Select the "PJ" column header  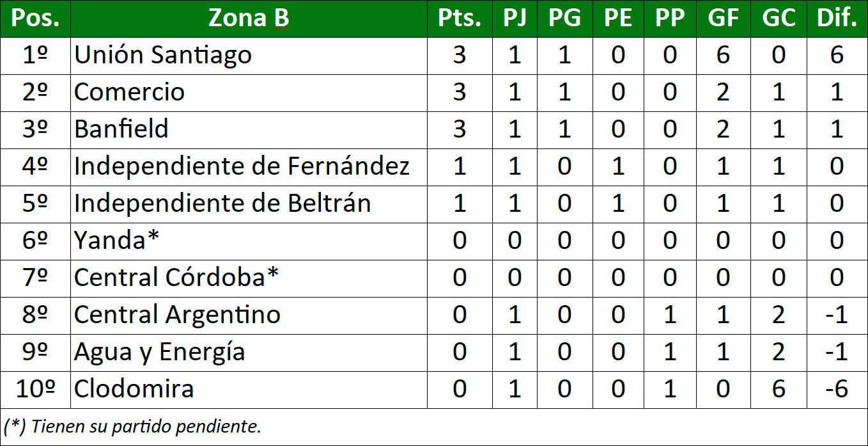[x=515, y=19]
